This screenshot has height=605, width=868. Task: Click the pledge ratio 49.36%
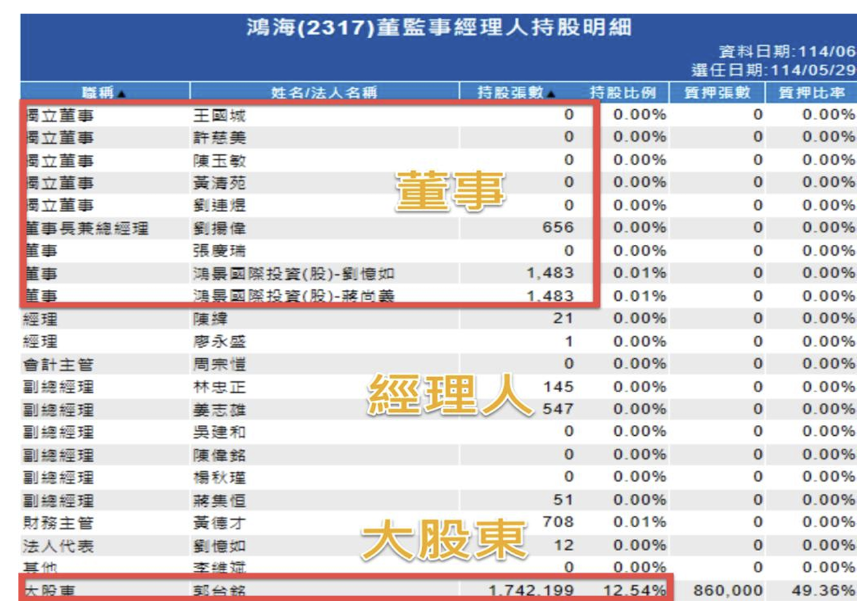[x=823, y=591]
